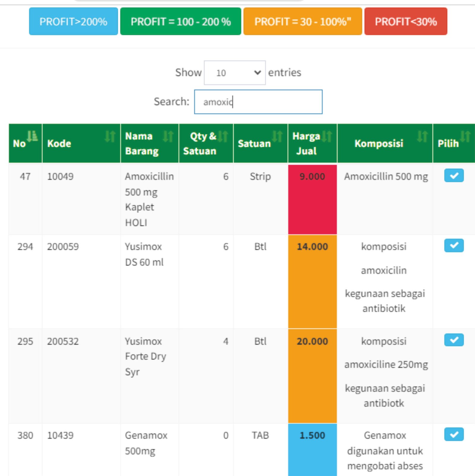Click the blue 1.500 price cell
The height and width of the screenshot is (476, 475).
tap(312, 450)
